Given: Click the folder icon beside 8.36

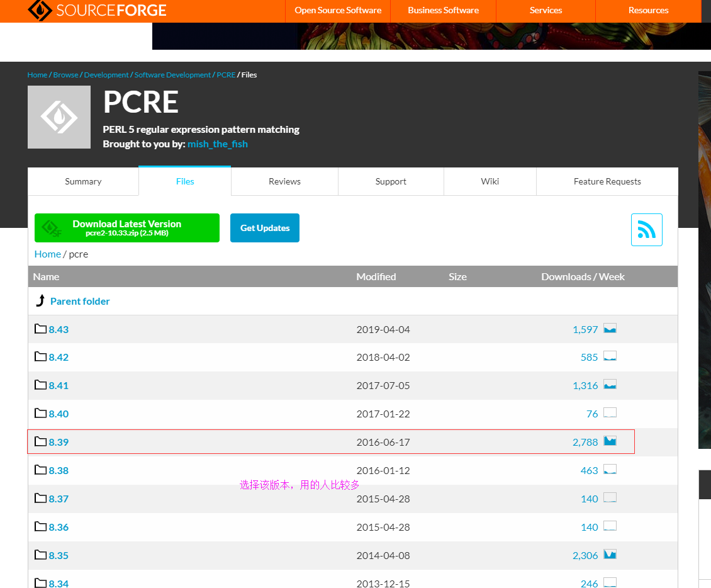Looking at the screenshot, I should [x=41, y=526].
